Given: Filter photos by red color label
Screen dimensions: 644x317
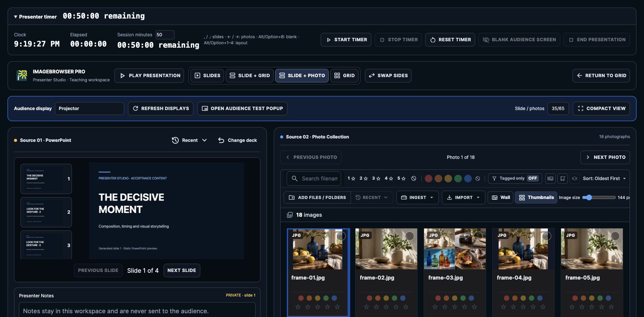Looking at the screenshot, I should tap(429, 179).
